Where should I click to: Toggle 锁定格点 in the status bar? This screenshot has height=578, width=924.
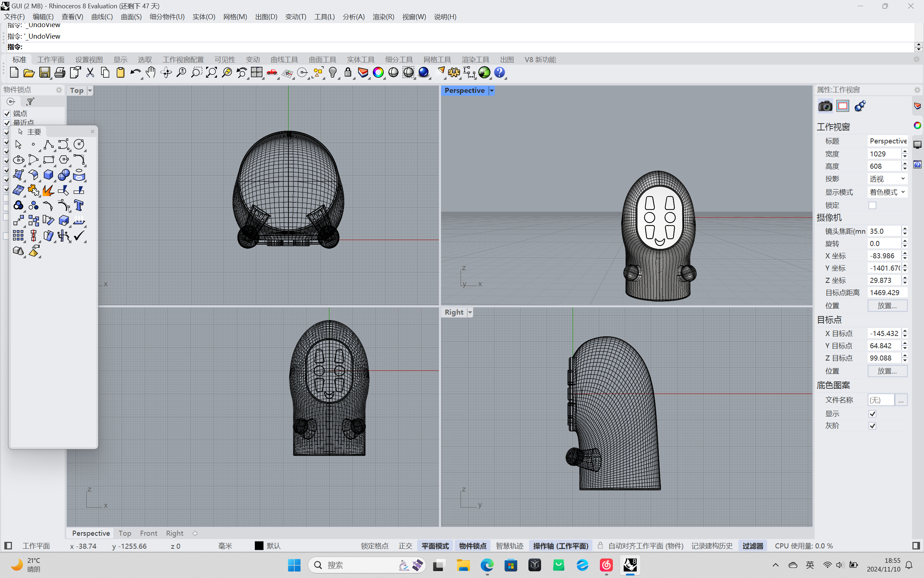click(375, 546)
